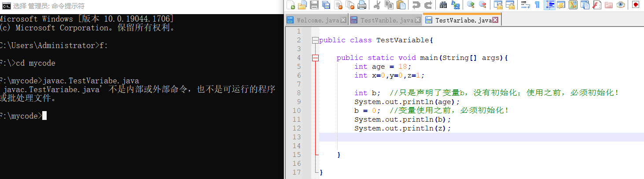The height and width of the screenshot is (179, 644).
Task: Open Find with binoculars icon
Action: coord(443,5)
